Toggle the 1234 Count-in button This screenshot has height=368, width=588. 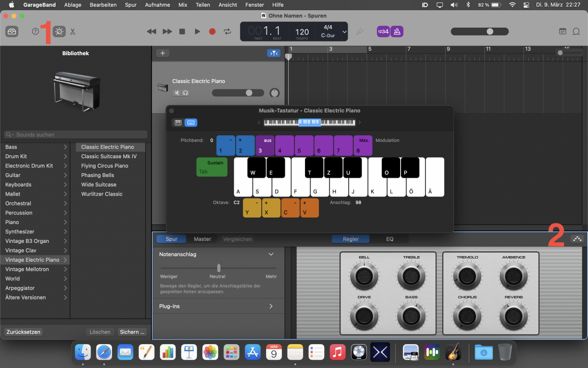tap(383, 32)
